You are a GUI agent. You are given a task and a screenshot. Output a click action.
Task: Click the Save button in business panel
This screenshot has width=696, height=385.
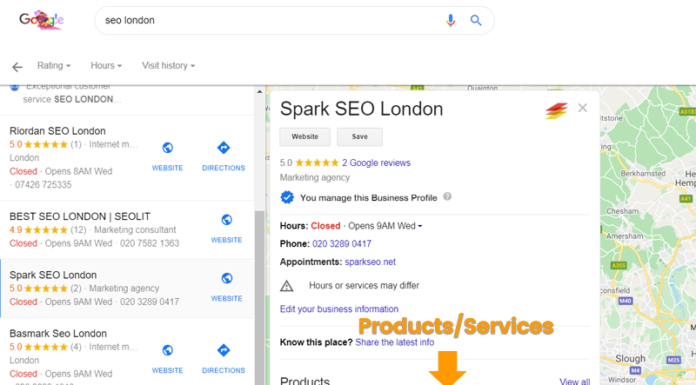click(x=360, y=137)
